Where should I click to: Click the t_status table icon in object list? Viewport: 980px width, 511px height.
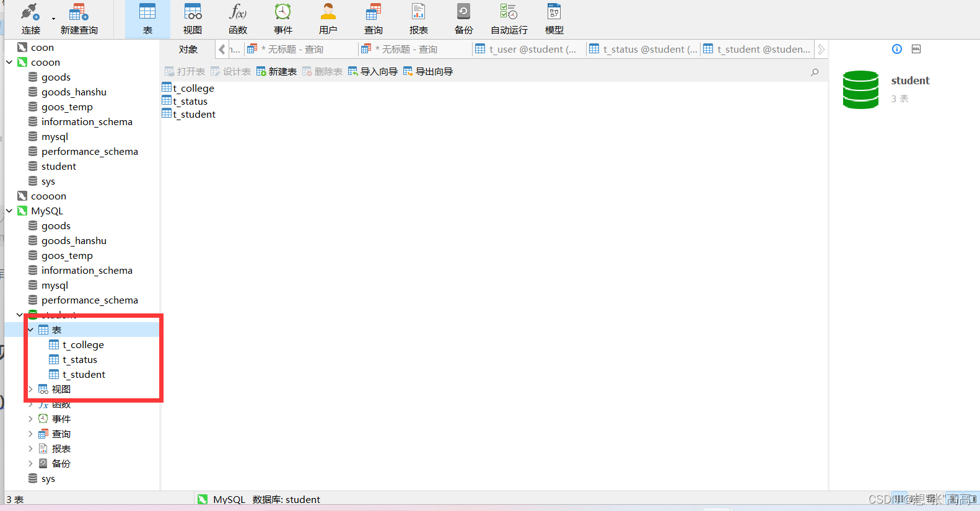[x=167, y=100]
